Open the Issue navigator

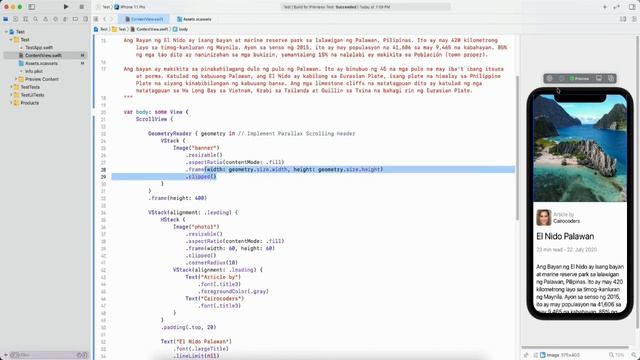click(x=45, y=19)
